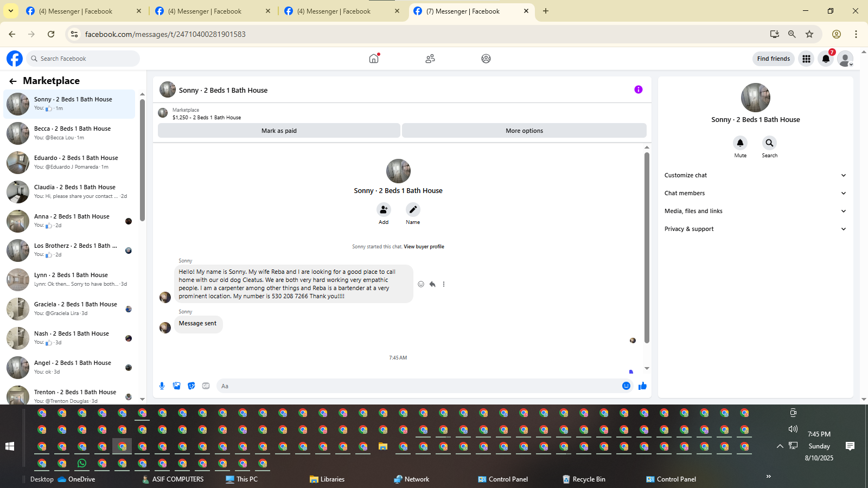
Task: Switch to the first Messenger browser tab
Action: pos(84,11)
